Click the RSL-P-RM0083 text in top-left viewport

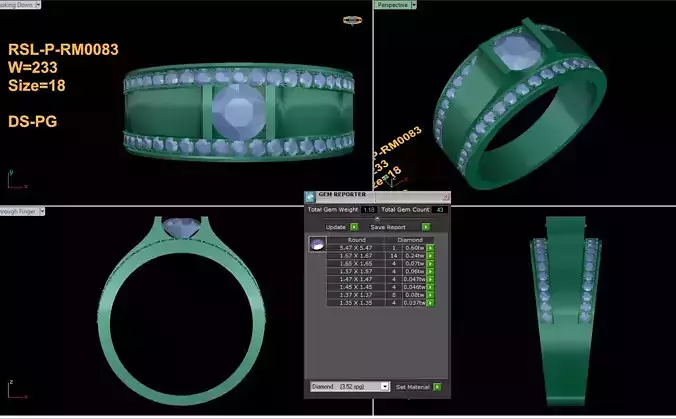63,49
